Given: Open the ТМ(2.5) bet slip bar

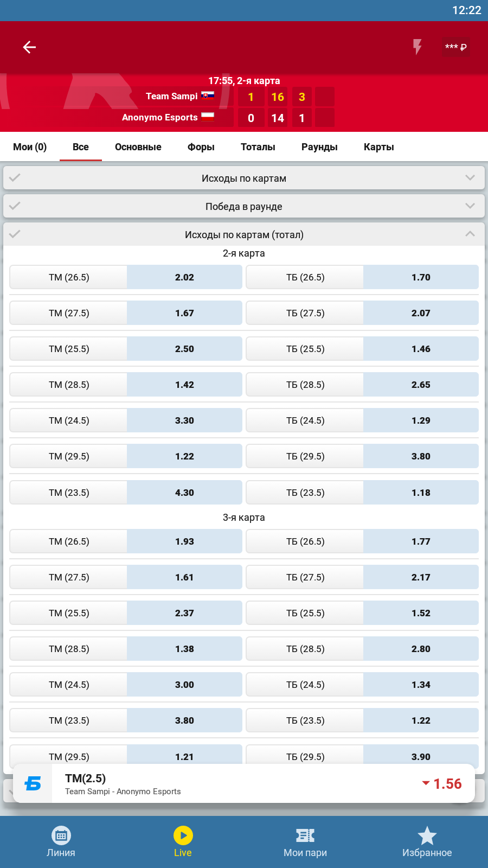Looking at the screenshot, I should coord(244,783).
